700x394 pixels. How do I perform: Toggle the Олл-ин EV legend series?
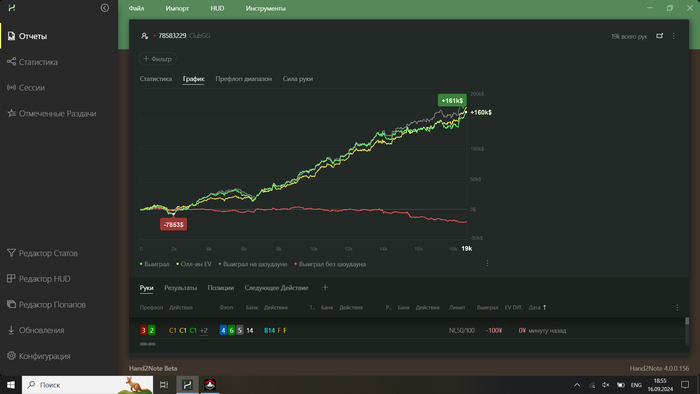coord(194,264)
